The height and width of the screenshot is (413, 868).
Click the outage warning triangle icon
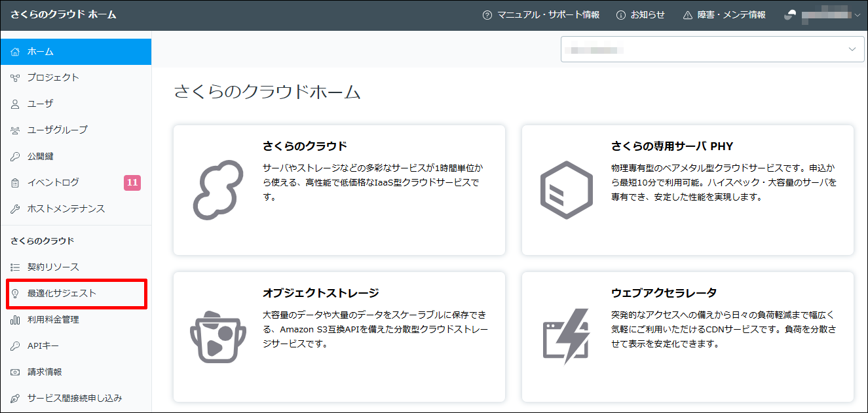point(687,14)
